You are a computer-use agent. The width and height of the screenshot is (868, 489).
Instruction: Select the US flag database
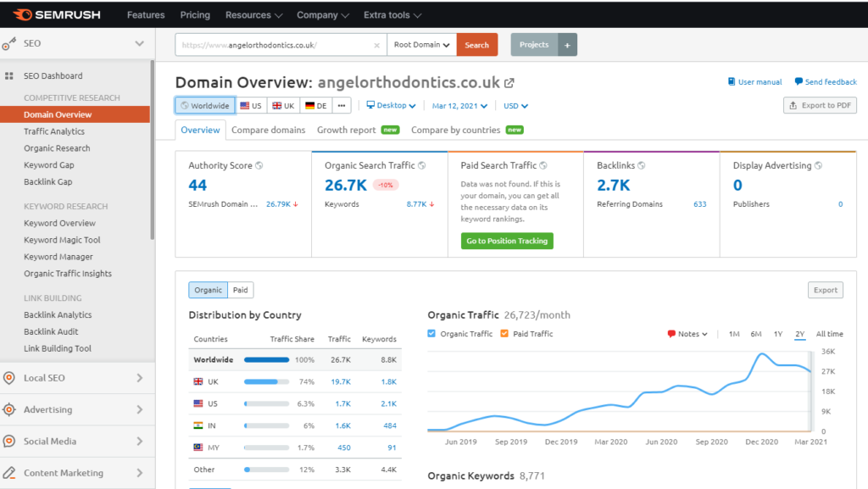(251, 106)
